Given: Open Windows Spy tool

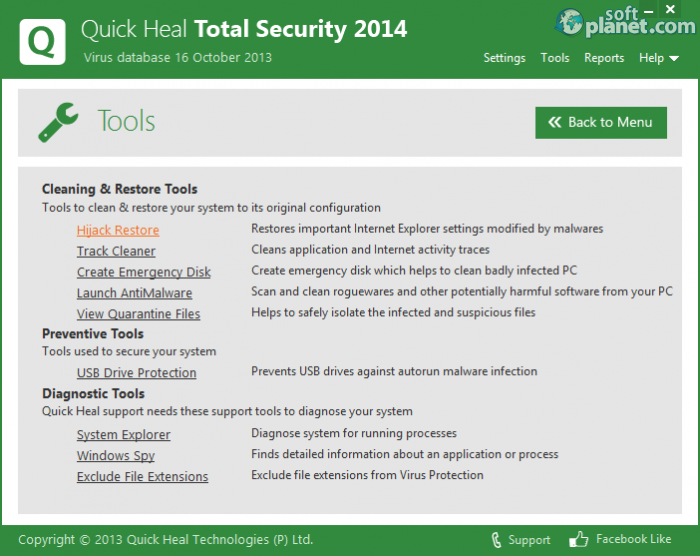Looking at the screenshot, I should 116,456.
